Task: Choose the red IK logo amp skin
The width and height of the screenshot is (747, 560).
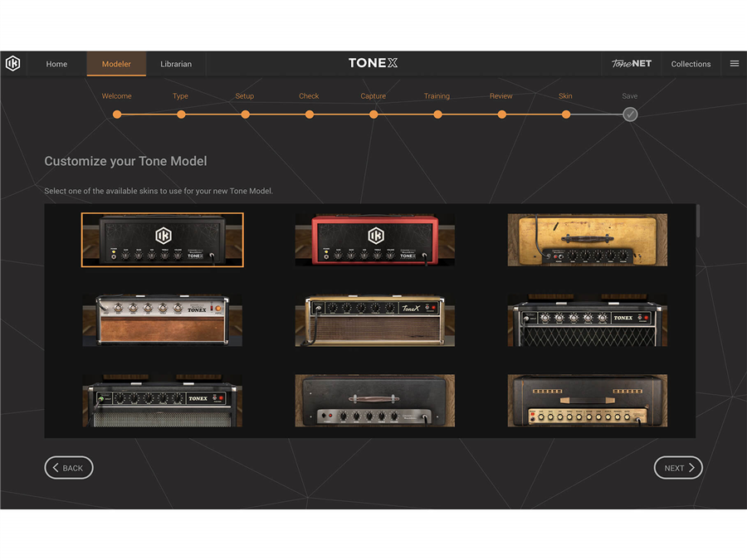Action: pos(375,240)
